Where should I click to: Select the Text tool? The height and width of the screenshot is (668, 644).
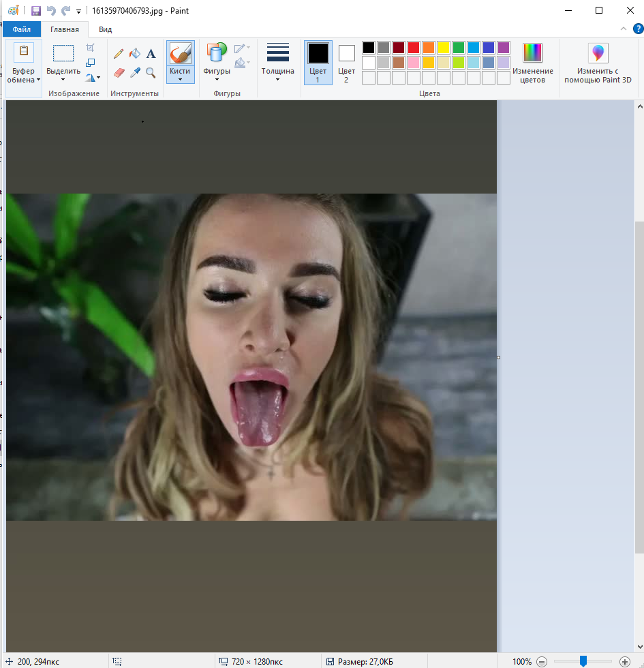coord(151,53)
